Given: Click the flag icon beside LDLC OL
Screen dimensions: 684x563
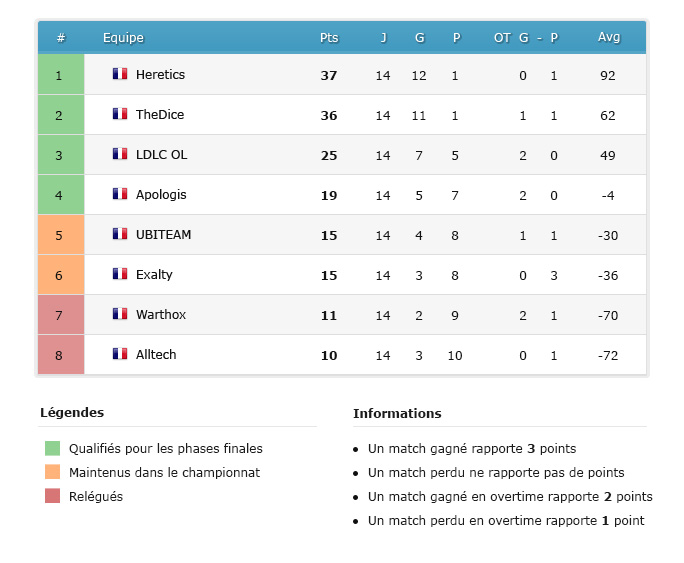Looking at the screenshot, I should (x=120, y=154).
